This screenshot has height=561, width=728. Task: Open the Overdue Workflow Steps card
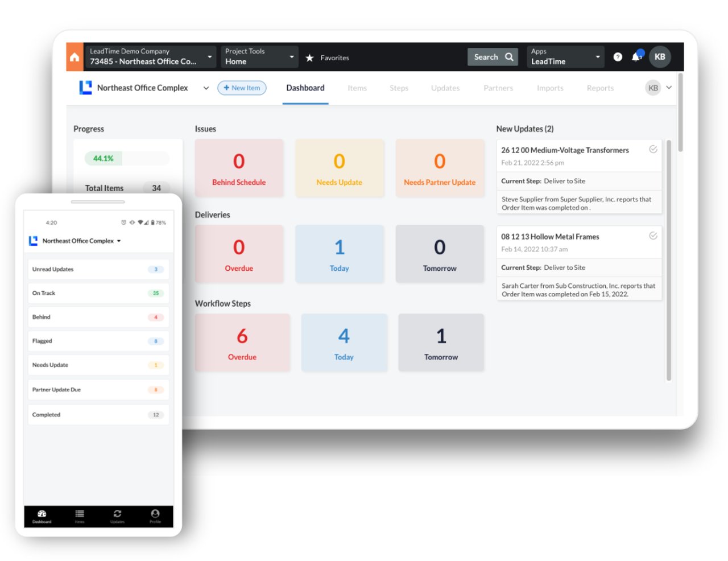[242, 343]
